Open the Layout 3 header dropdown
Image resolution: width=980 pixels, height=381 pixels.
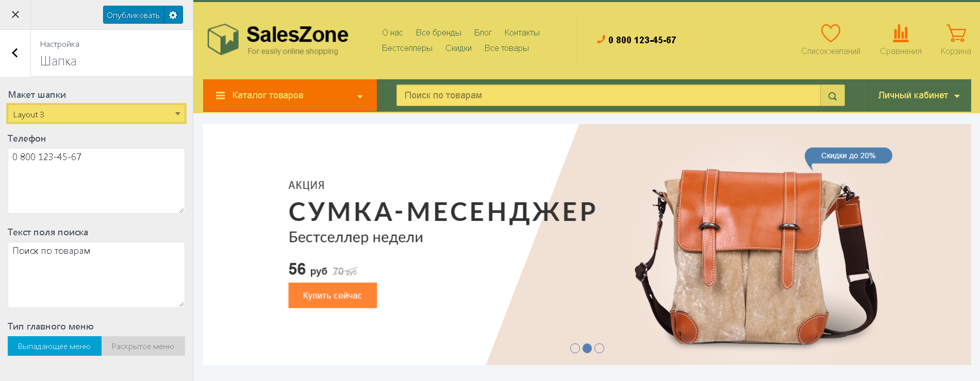[x=96, y=114]
